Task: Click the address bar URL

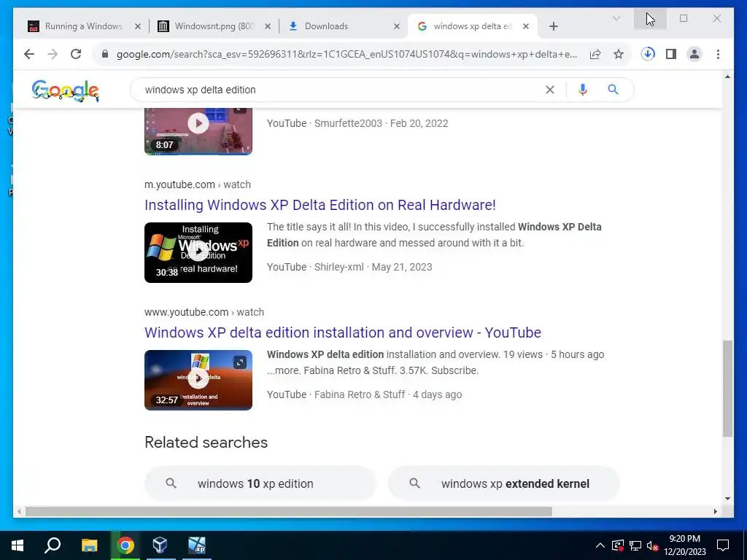Action: pyautogui.click(x=347, y=54)
